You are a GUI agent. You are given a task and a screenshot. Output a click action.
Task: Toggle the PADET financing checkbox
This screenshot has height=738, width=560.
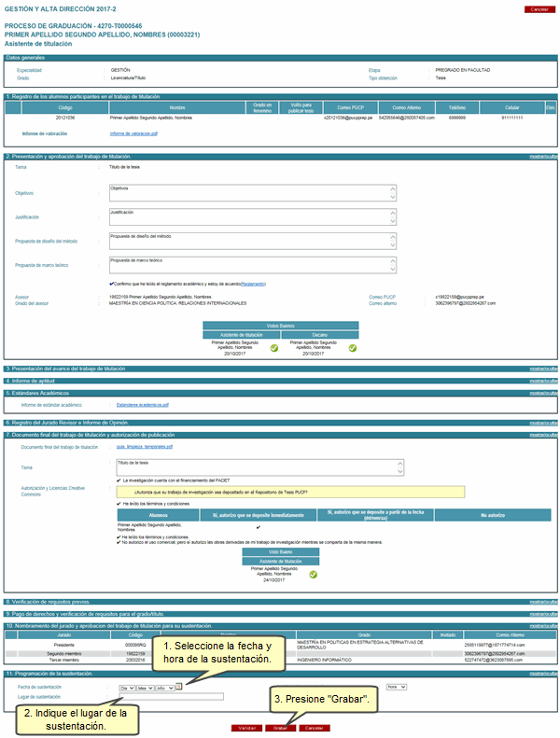tap(119, 480)
